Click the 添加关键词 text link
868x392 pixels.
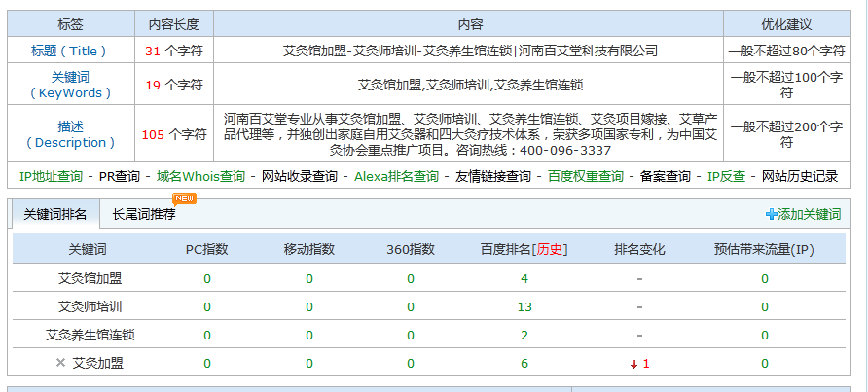click(810, 214)
